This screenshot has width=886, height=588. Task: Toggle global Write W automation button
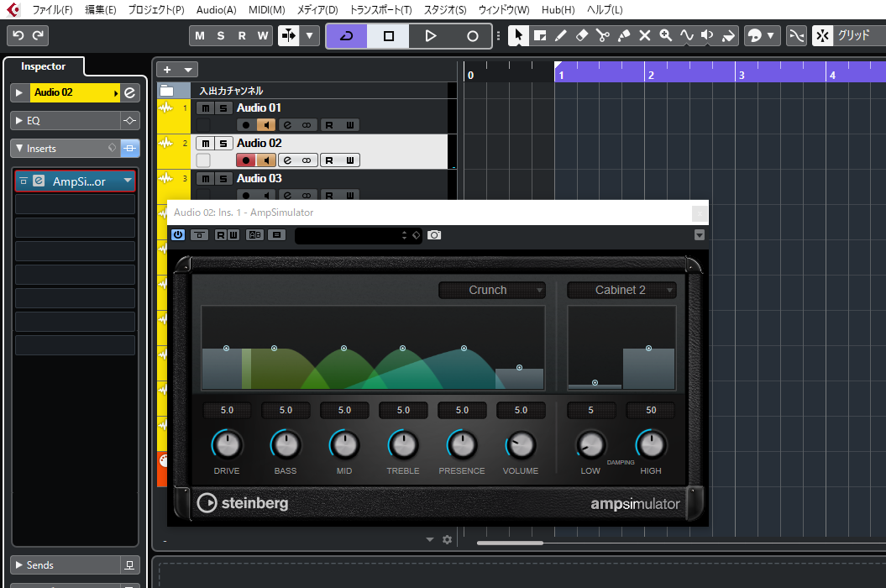click(263, 35)
